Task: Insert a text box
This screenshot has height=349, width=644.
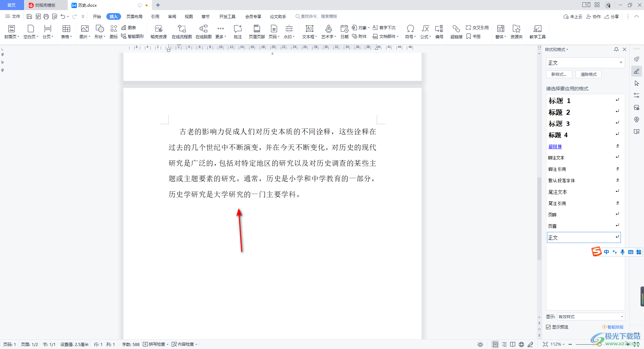Action: click(x=309, y=32)
